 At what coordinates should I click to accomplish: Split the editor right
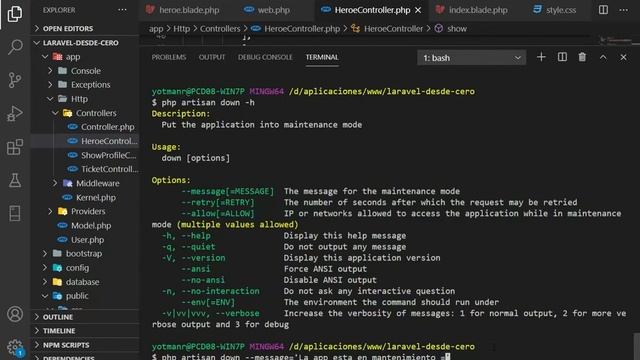pos(603,10)
